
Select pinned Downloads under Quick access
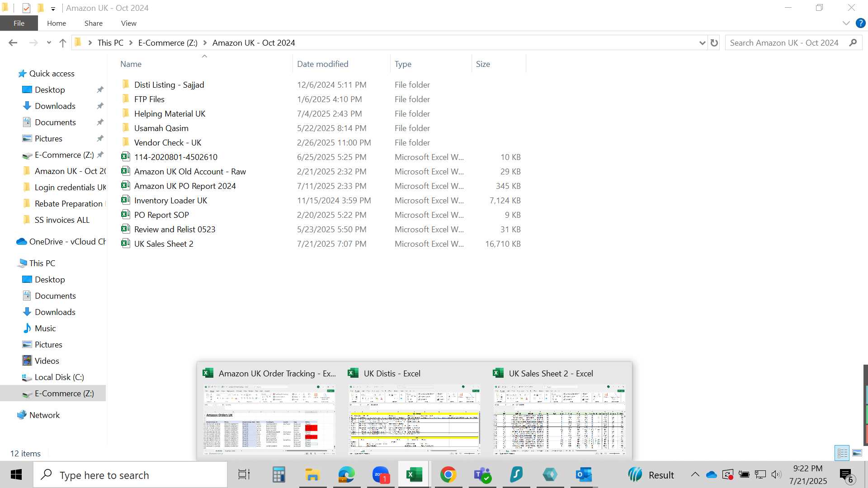click(x=55, y=106)
